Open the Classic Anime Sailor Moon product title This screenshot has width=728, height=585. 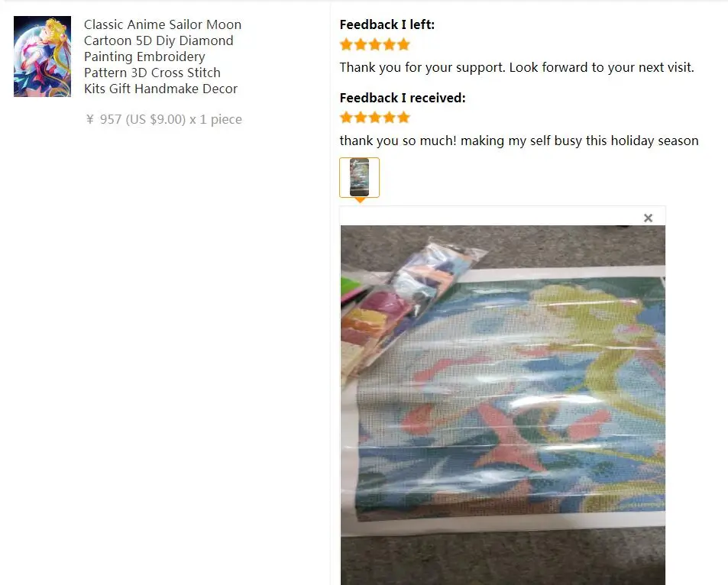163,57
